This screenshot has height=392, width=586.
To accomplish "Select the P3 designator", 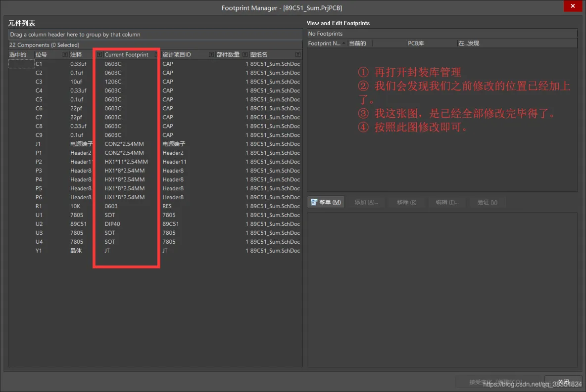I will click(39, 171).
